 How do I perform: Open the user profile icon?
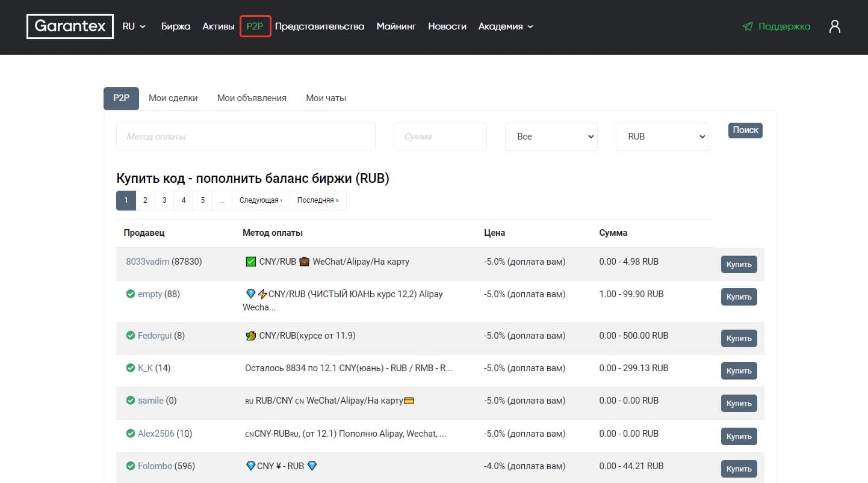(834, 26)
